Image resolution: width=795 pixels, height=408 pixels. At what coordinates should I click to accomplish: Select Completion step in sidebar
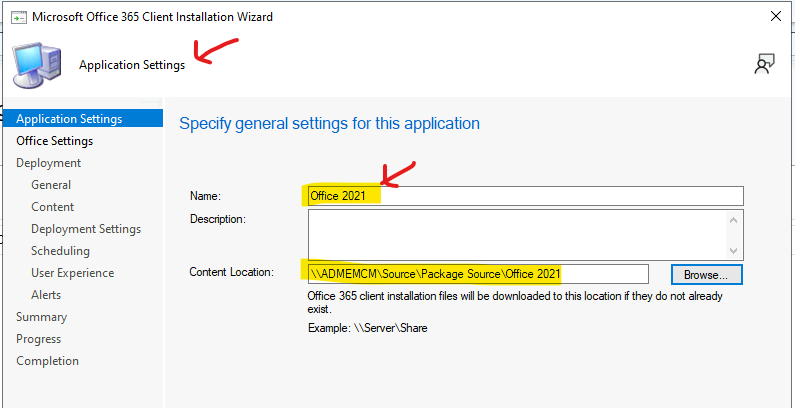(48, 361)
